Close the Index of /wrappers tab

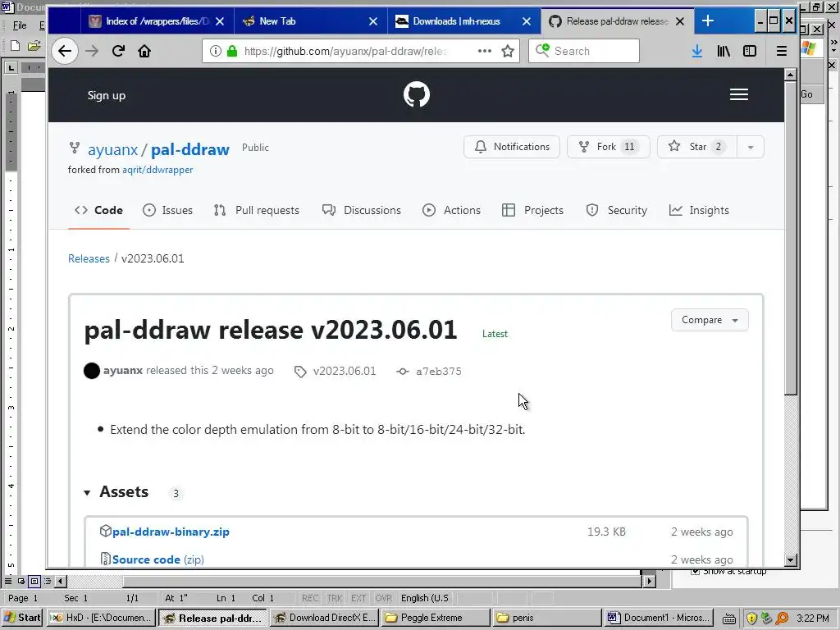[220, 21]
